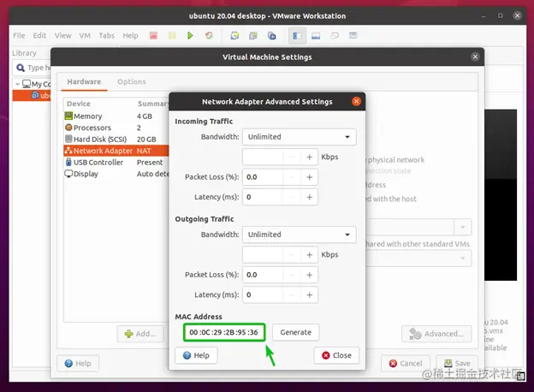Toggle the library sidebar view icon

(x=297, y=36)
